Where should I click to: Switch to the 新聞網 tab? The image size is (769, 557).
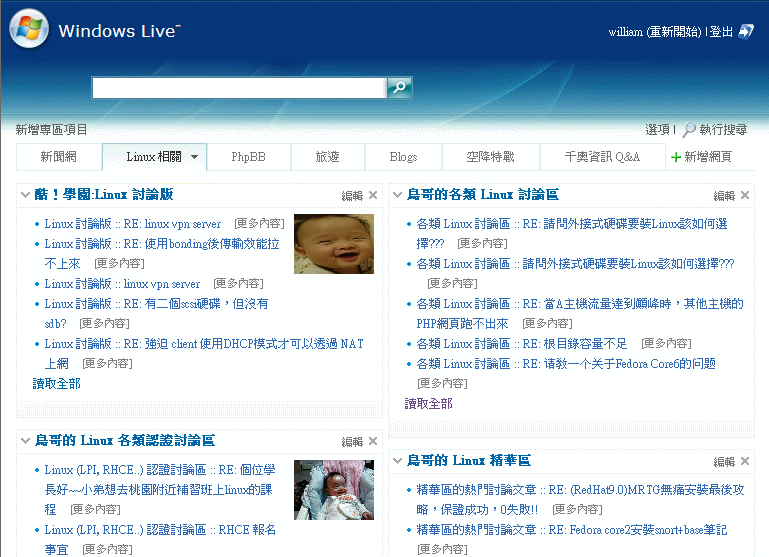[58, 157]
